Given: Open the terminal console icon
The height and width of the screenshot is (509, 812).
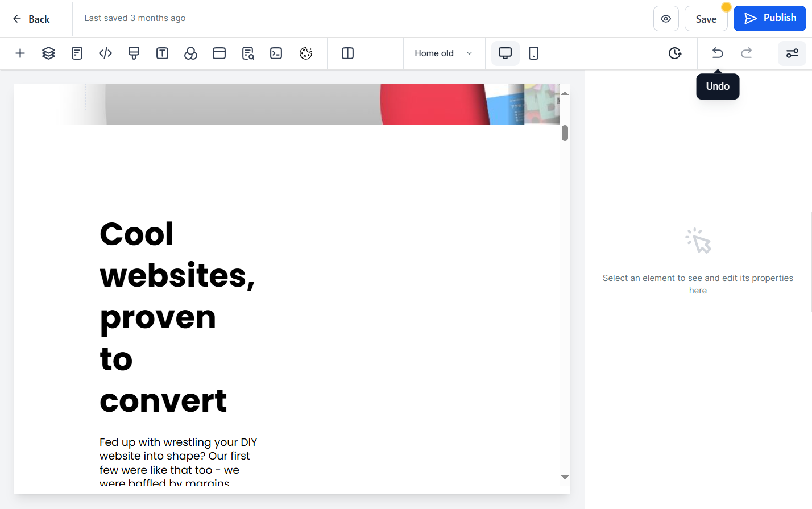Looking at the screenshot, I should click(276, 53).
